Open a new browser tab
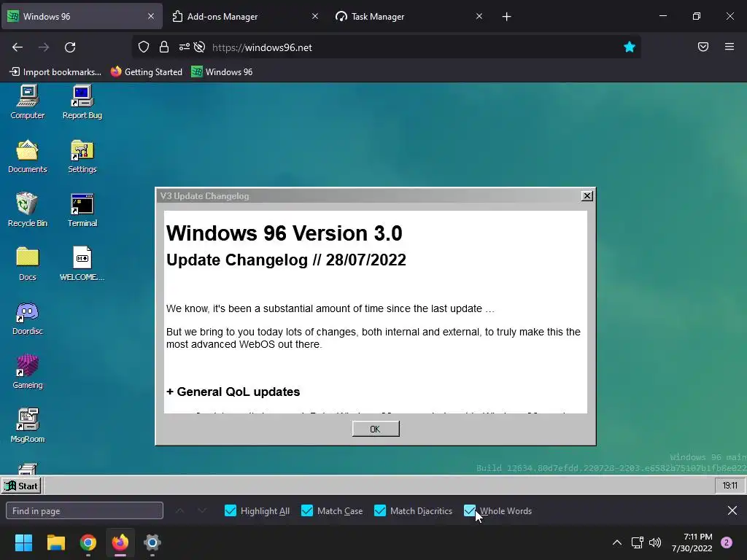This screenshot has height=560, width=747. click(x=506, y=17)
